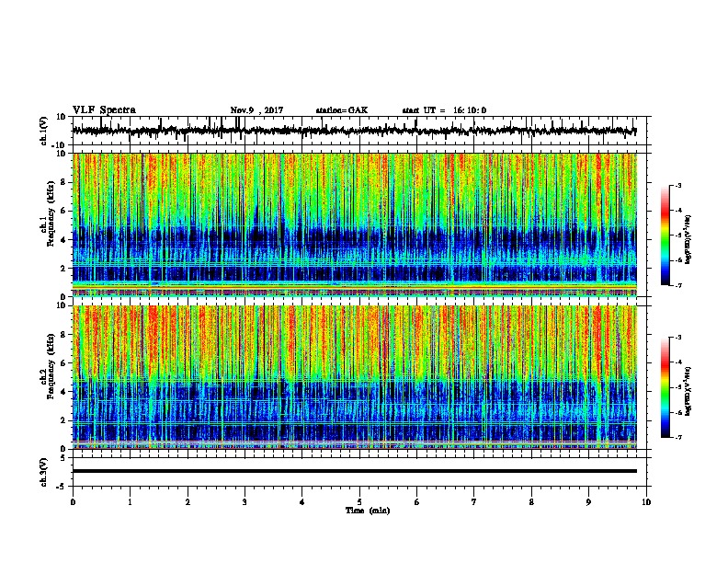Click time-axis tick label "2"
Screen dimensions: 728x563
click(188, 502)
